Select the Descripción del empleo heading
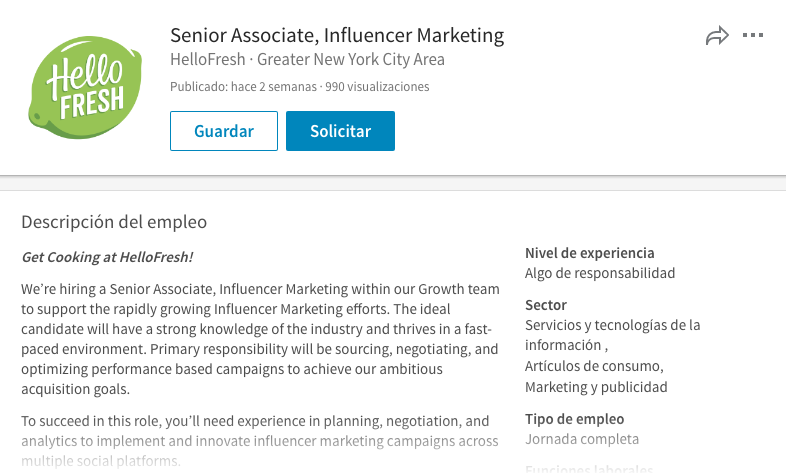This screenshot has height=473, width=786. (x=114, y=222)
